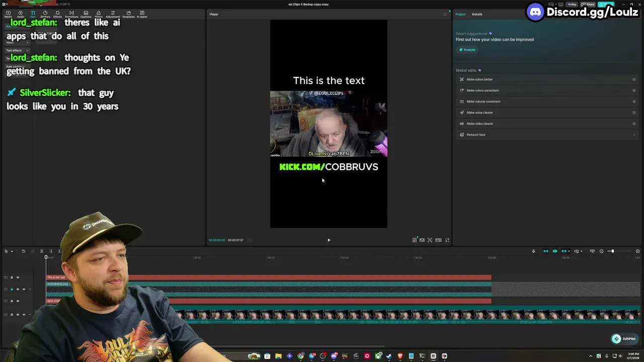Image resolution: width=644 pixels, height=362 pixels.
Task: Click the video clip in Player preview
Action: pos(329,124)
